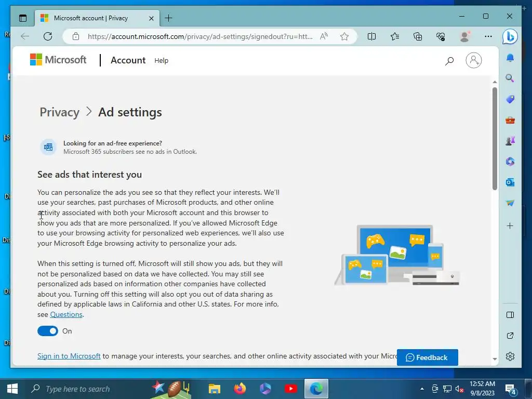This screenshot has width=532, height=399.
Task: Open sidebar notifications bell
Action: pos(510,58)
